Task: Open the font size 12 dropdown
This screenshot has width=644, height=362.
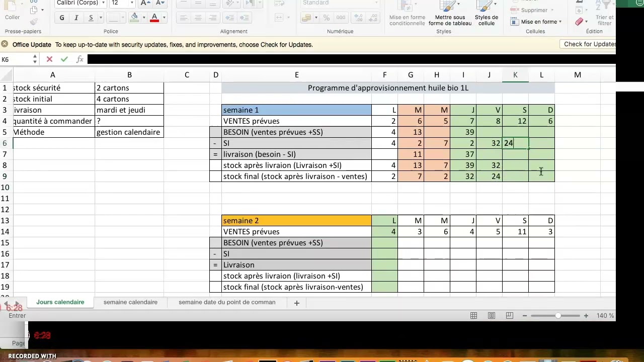Action: 131,3
